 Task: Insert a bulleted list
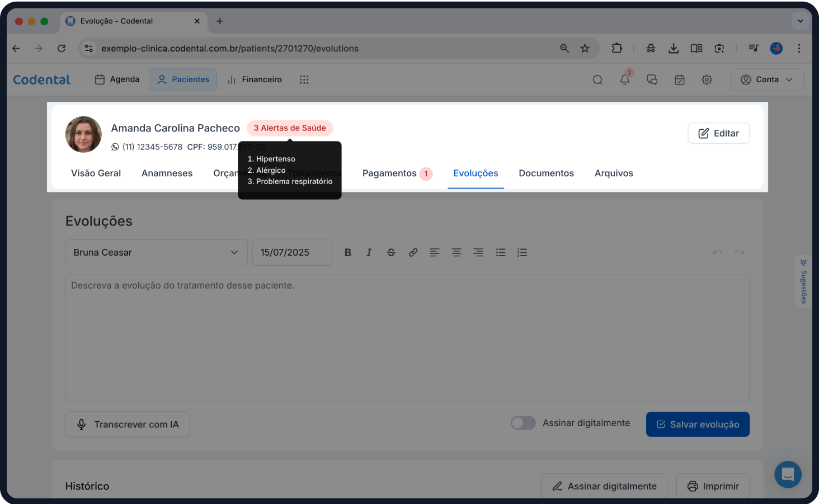(x=500, y=252)
